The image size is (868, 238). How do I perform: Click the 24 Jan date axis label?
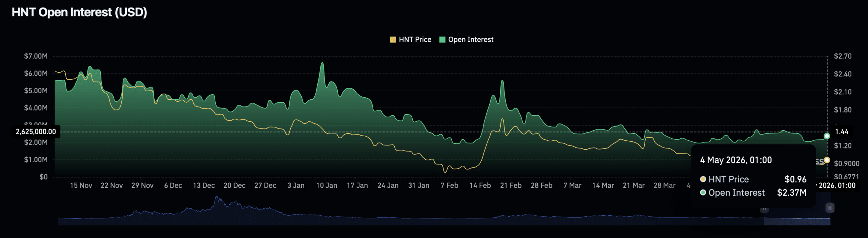tap(388, 185)
